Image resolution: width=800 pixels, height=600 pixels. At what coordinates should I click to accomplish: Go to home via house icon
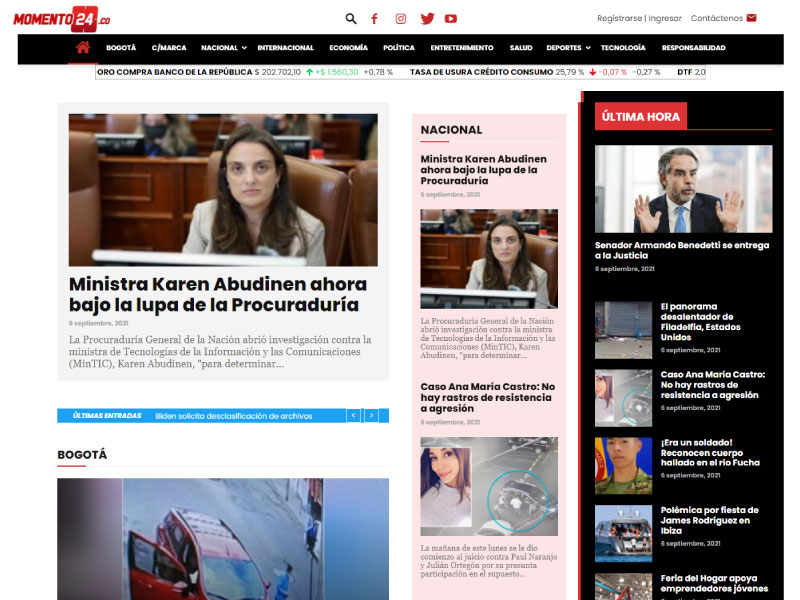(83, 47)
